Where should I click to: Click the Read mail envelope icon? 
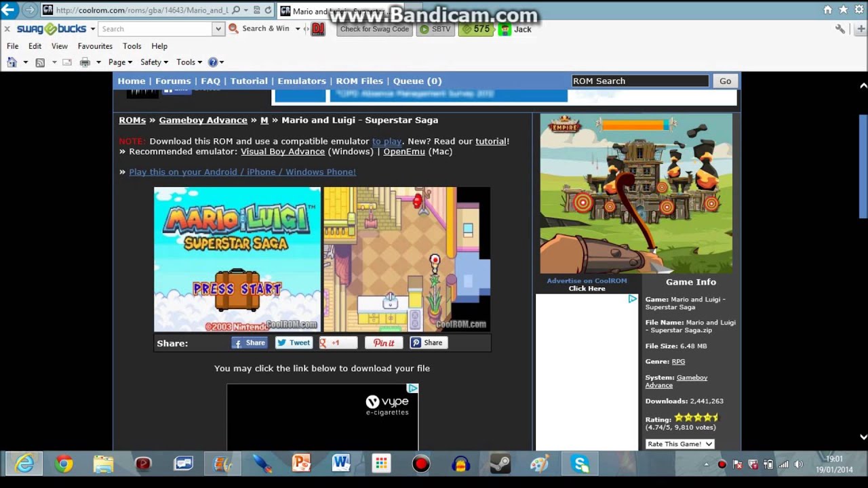coord(67,62)
